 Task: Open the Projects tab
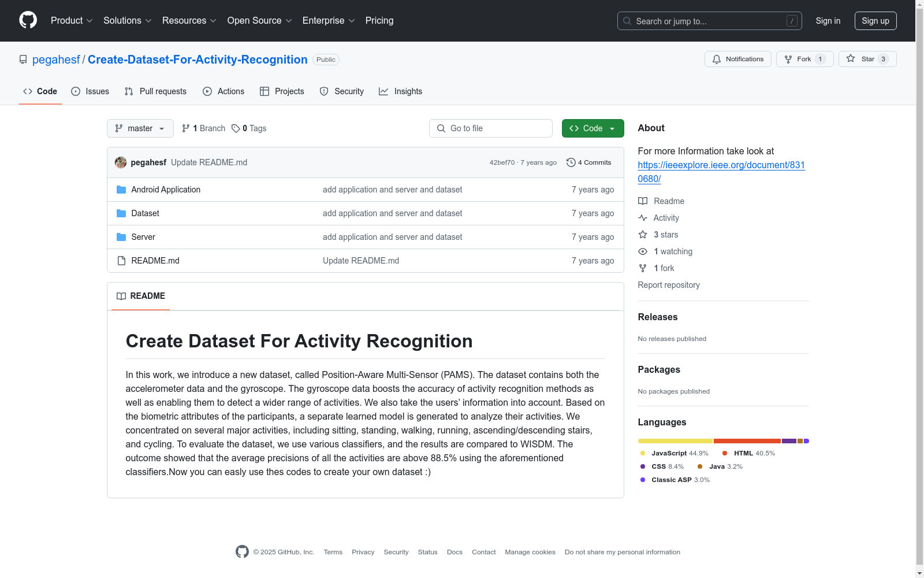[282, 91]
